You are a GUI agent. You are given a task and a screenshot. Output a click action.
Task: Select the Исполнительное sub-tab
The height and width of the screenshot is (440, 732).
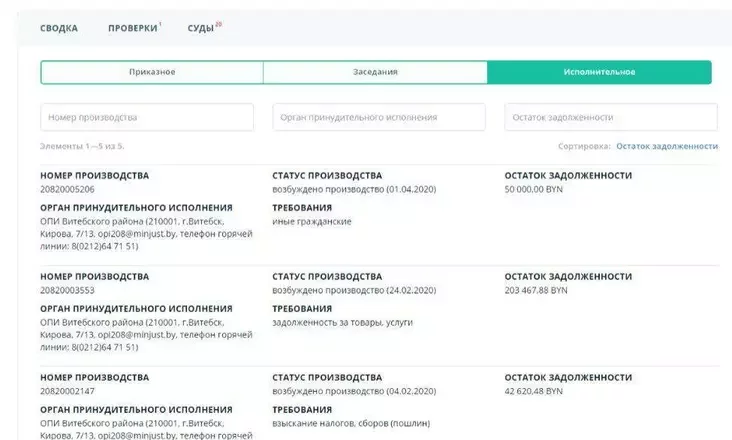tap(599, 72)
